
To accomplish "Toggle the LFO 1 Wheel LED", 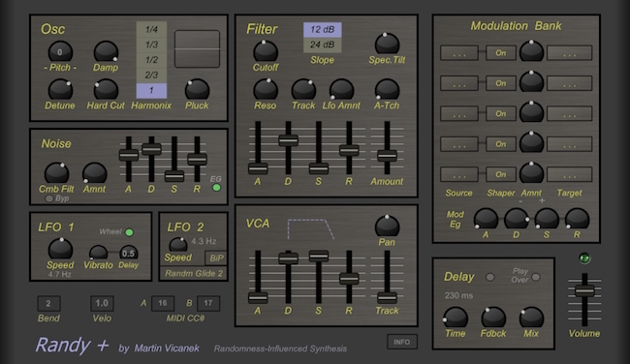I will coord(129,232).
